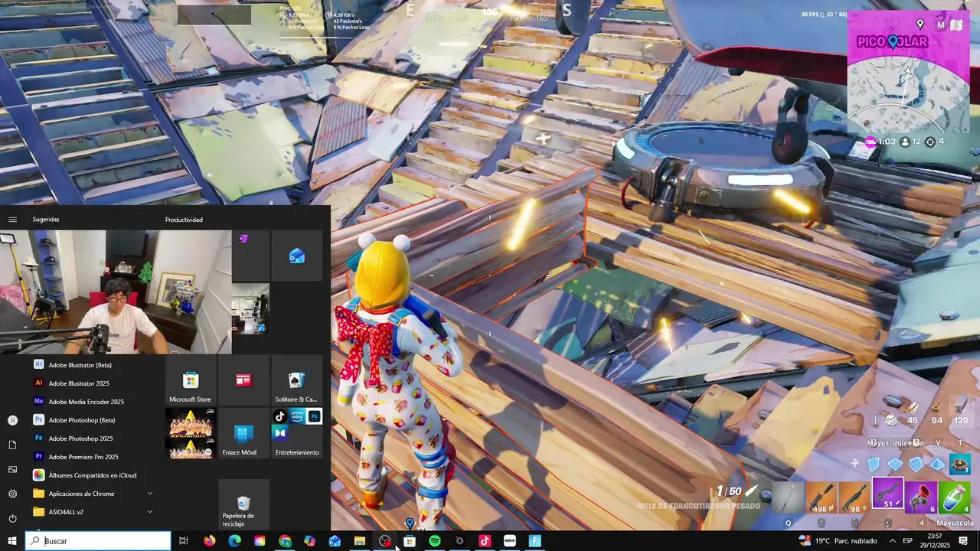Open Microsoft Copilot taskbar icon
This screenshot has height=551, width=980.
309,541
